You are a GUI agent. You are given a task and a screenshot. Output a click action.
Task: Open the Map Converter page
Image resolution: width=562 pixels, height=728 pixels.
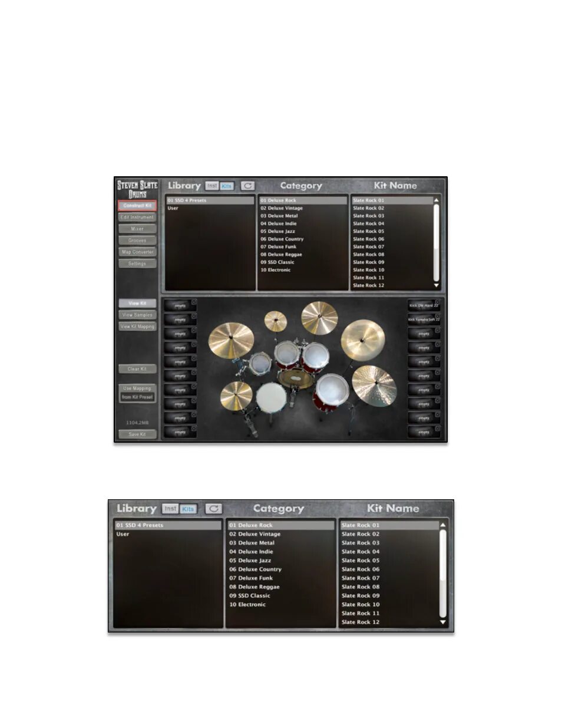137,252
